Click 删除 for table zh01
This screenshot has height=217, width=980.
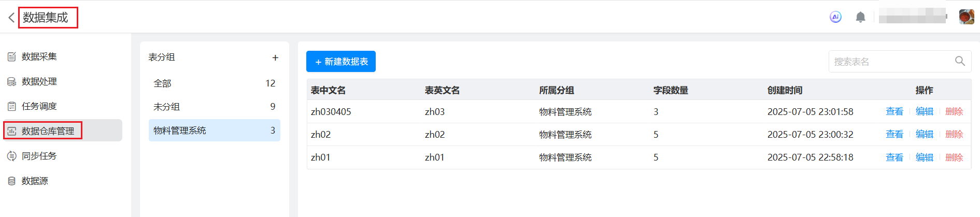(x=954, y=157)
